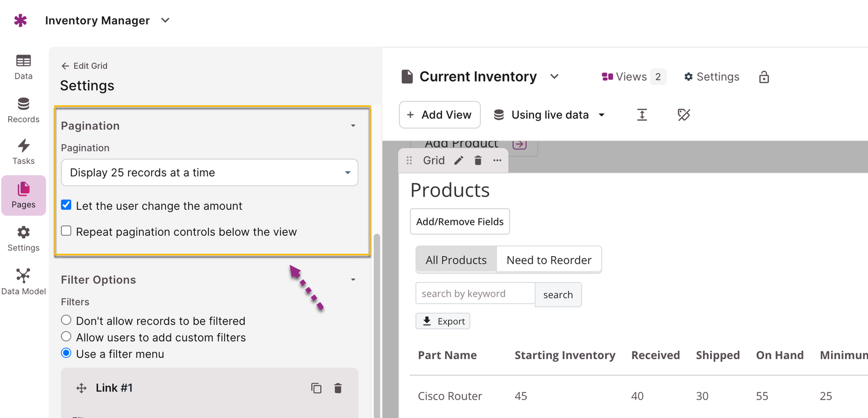Image resolution: width=868 pixels, height=418 pixels.
Task: Open the Data Model section
Action: tap(23, 281)
